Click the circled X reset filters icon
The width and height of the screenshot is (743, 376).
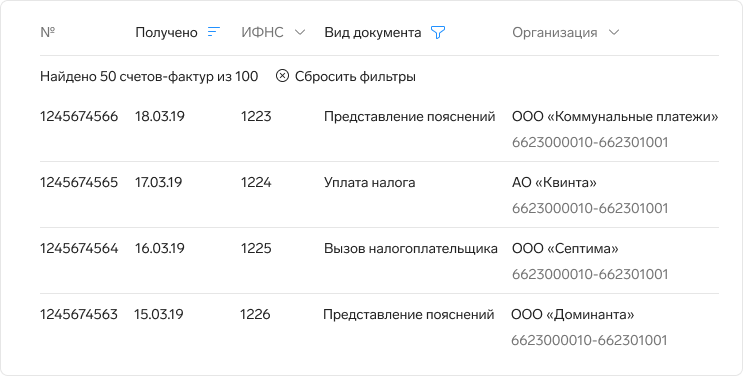click(x=282, y=76)
